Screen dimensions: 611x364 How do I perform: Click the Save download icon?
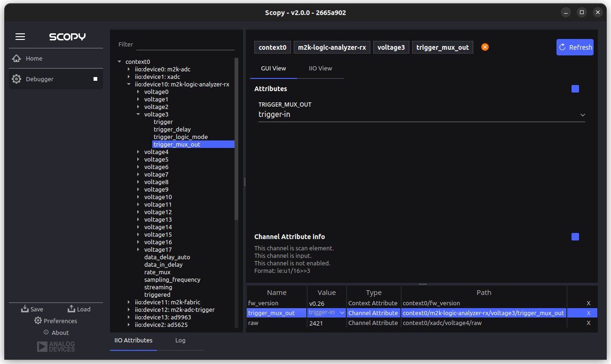[x=25, y=309]
